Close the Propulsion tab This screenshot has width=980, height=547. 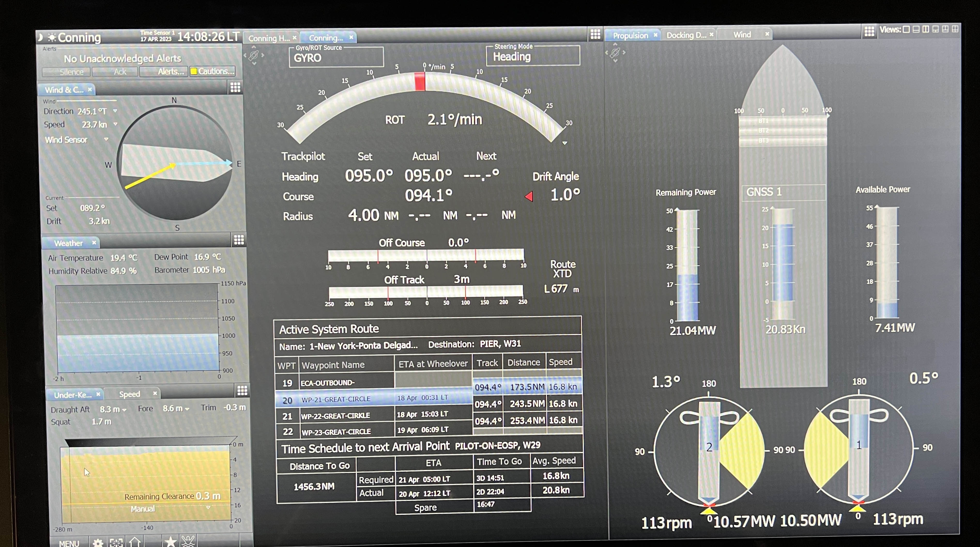click(655, 35)
